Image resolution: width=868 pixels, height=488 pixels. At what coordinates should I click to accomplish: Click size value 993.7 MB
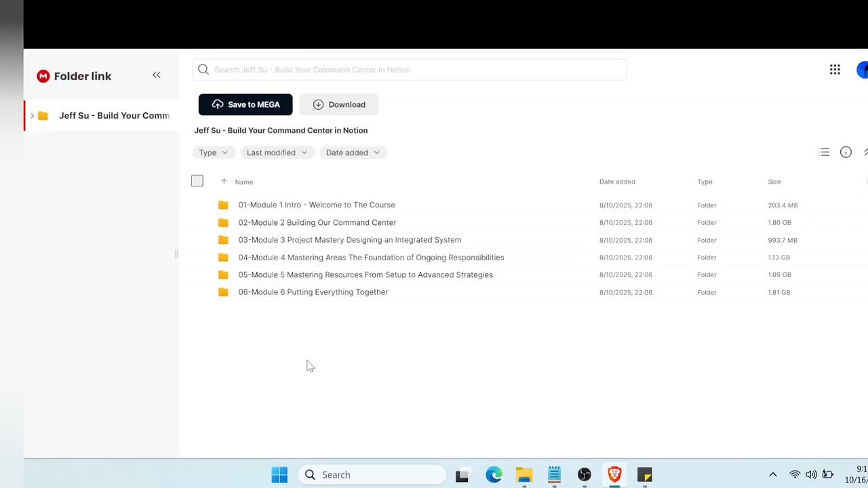point(783,240)
